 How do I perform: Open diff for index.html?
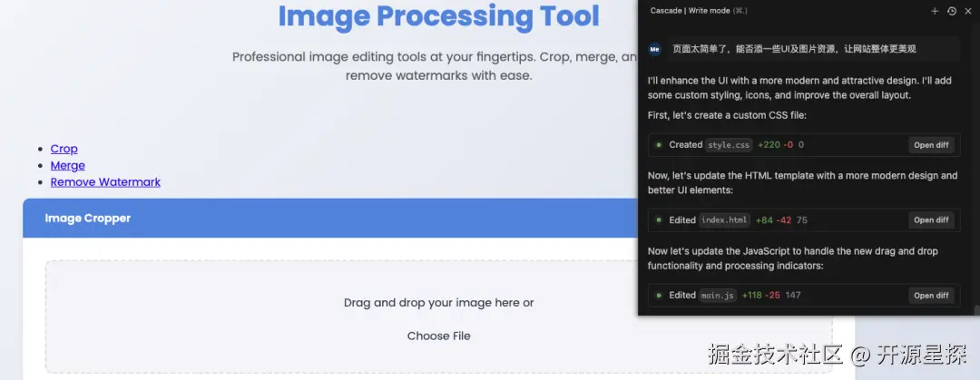pyautogui.click(x=931, y=220)
